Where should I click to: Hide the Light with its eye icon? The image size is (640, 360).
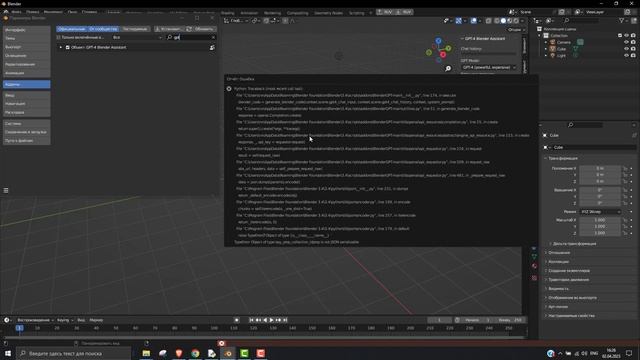pos(627,56)
